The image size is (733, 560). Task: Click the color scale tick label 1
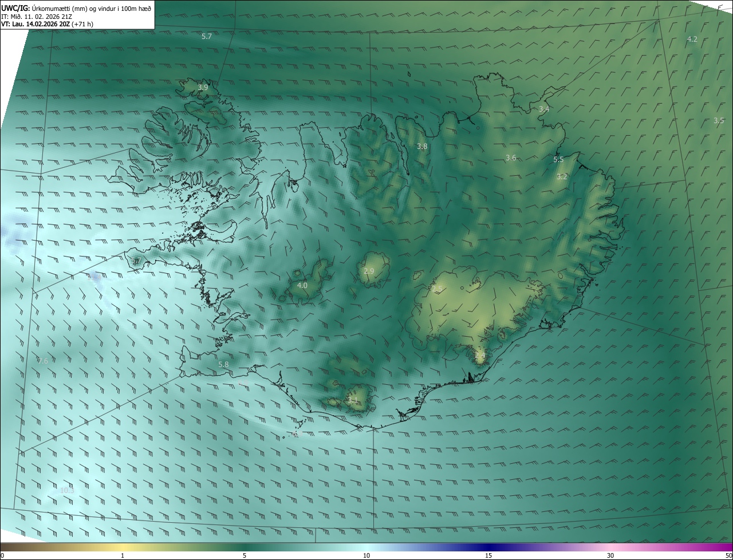[123, 555]
